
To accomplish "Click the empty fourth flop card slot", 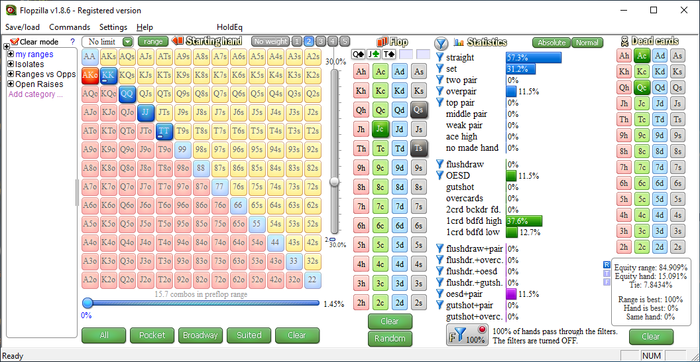I will [406, 54].
